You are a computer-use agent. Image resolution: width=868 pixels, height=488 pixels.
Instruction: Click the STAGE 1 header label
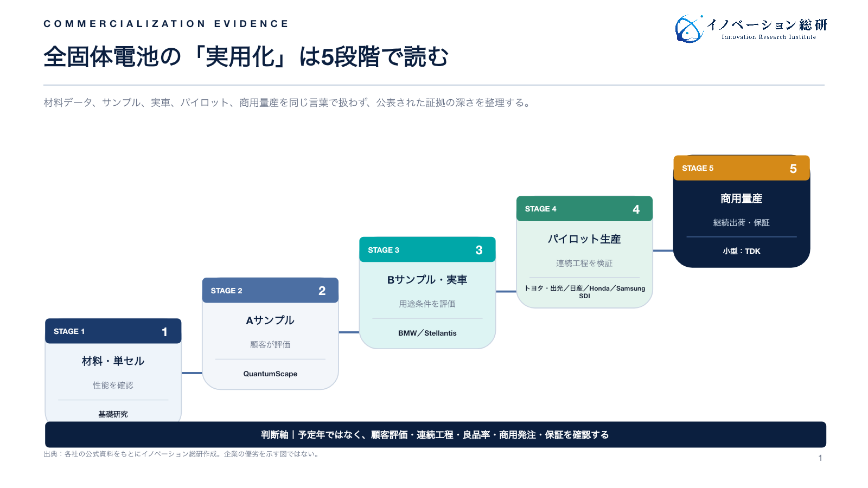[69, 331]
